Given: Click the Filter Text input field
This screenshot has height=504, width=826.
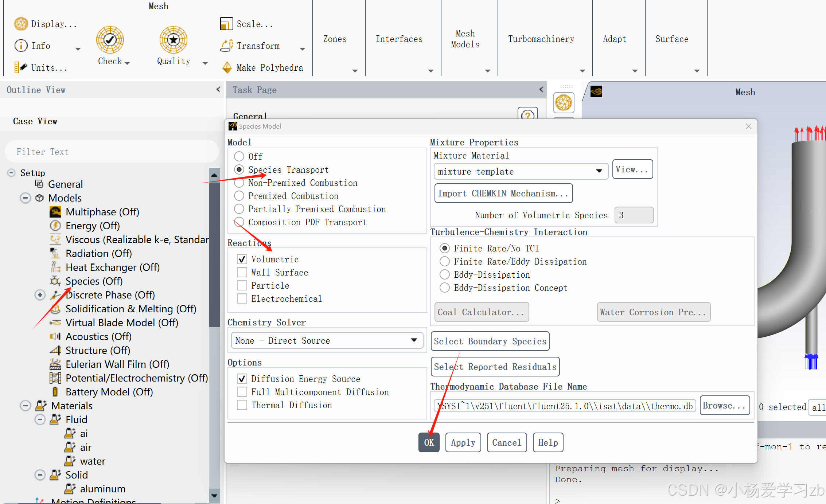Looking at the screenshot, I should (x=111, y=152).
